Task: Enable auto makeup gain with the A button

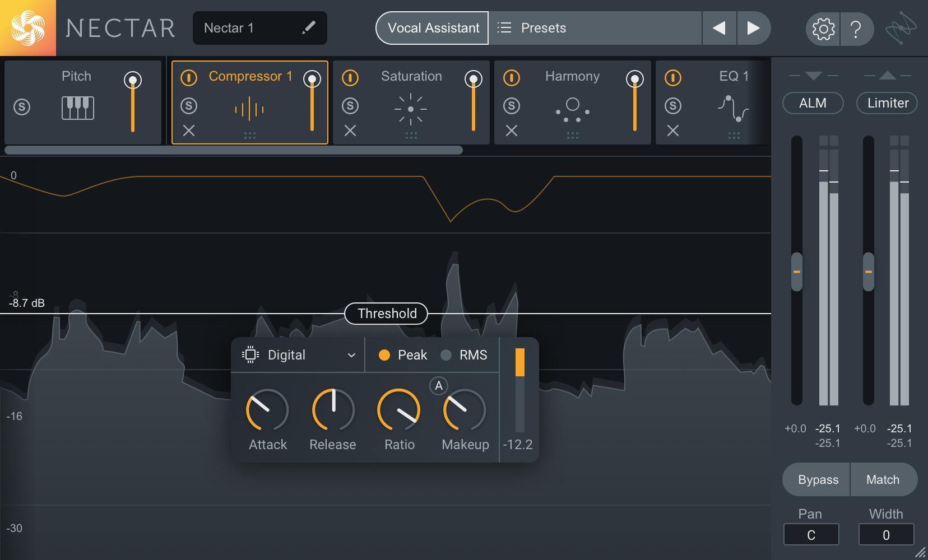Action: pyautogui.click(x=439, y=385)
